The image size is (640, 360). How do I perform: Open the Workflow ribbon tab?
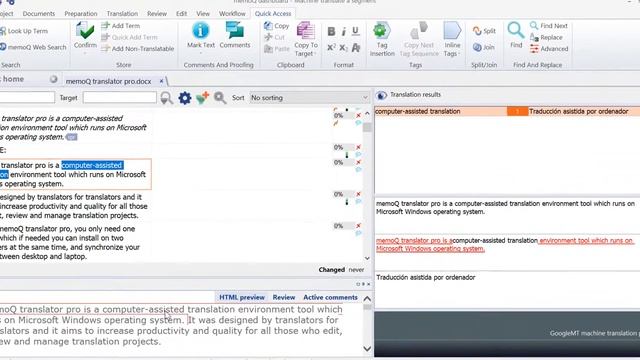point(232,13)
